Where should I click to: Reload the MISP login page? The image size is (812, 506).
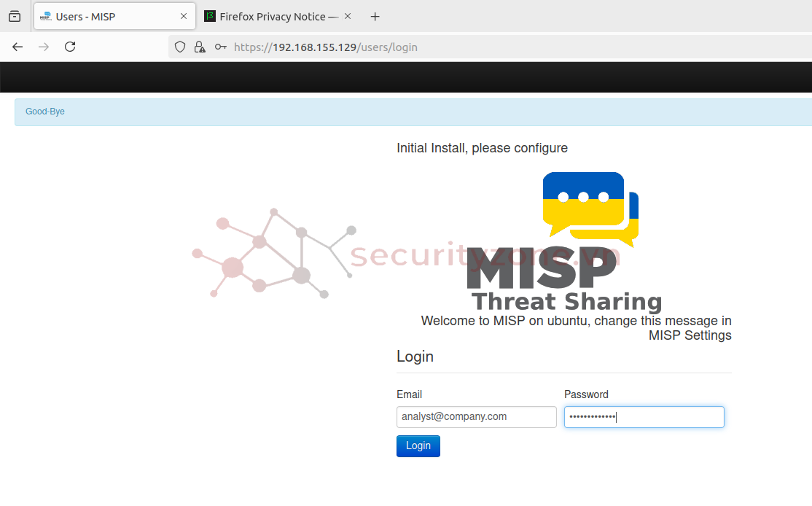point(70,47)
